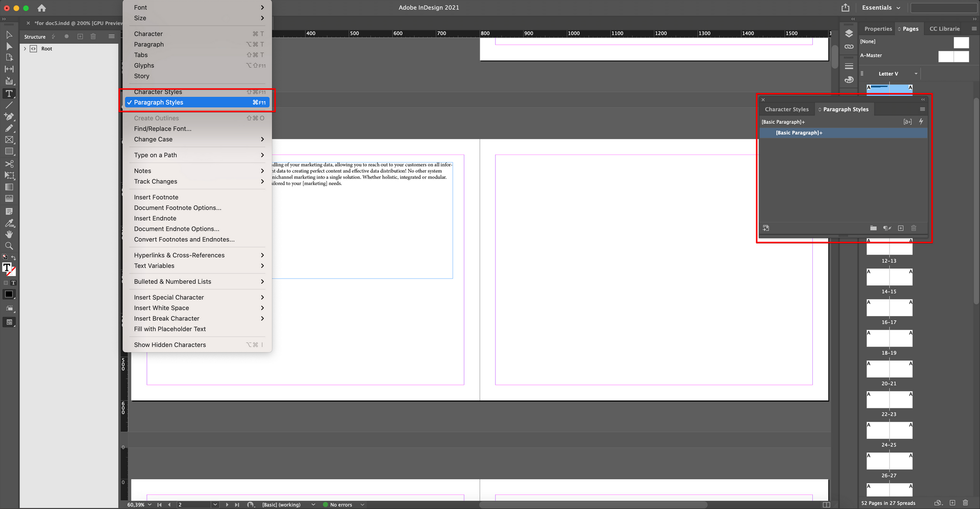Select the Zoom tool
Screen dimensions: 980x509
pos(9,246)
